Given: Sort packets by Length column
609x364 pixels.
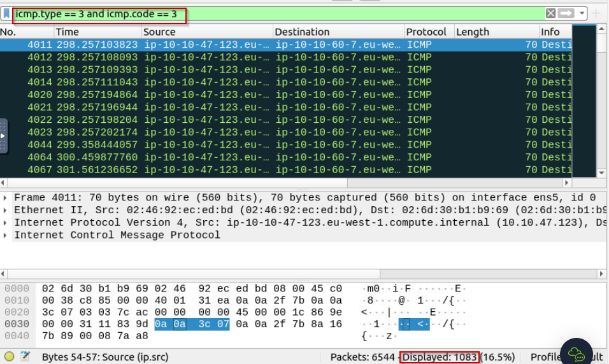Looking at the screenshot, I should [x=497, y=32].
